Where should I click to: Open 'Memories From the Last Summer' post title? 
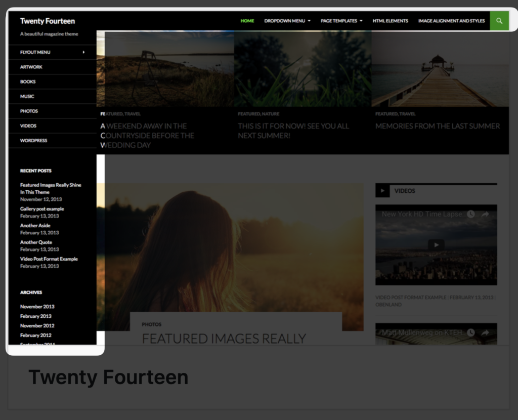point(438,126)
